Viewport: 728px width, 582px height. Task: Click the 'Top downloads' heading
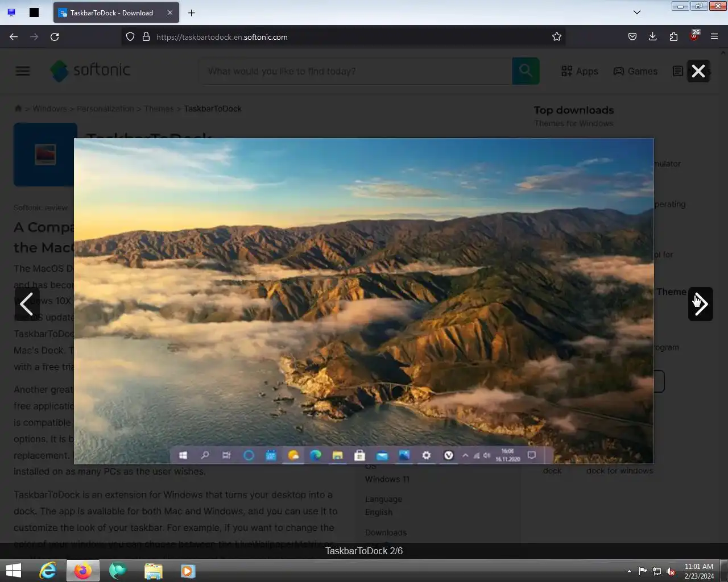pyautogui.click(x=574, y=110)
